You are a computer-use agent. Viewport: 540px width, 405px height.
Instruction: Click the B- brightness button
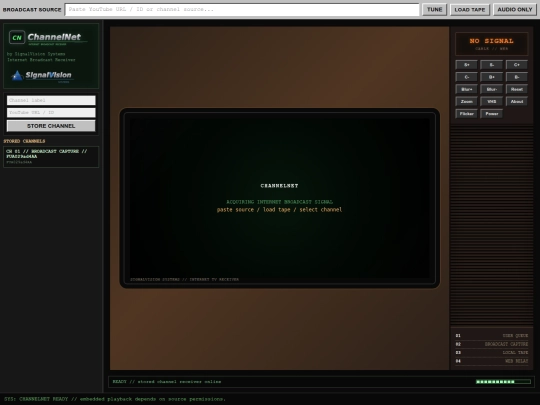tap(517, 77)
